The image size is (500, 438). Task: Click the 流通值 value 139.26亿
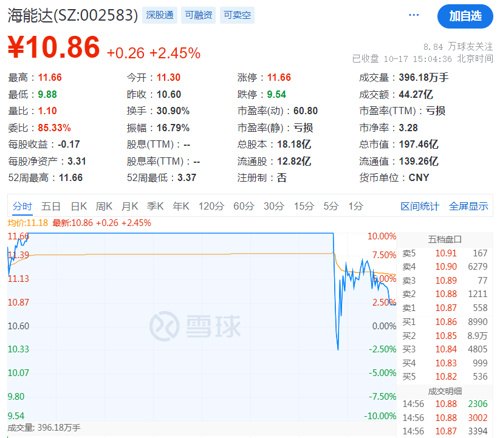click(418, 161)
